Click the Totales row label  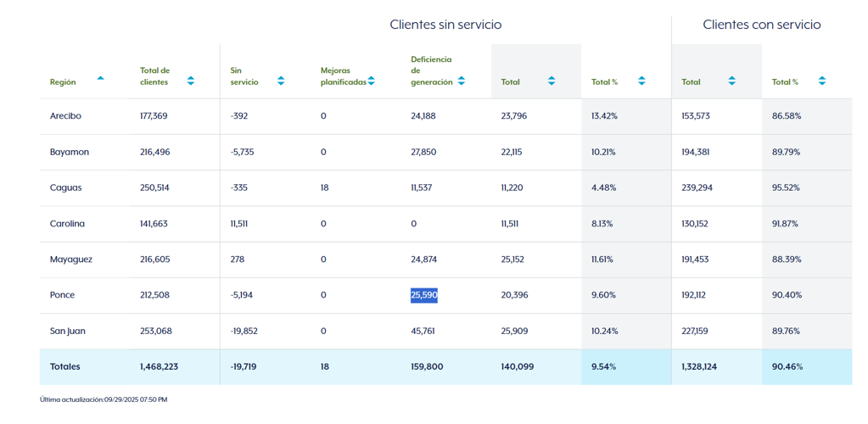point(64,366)
